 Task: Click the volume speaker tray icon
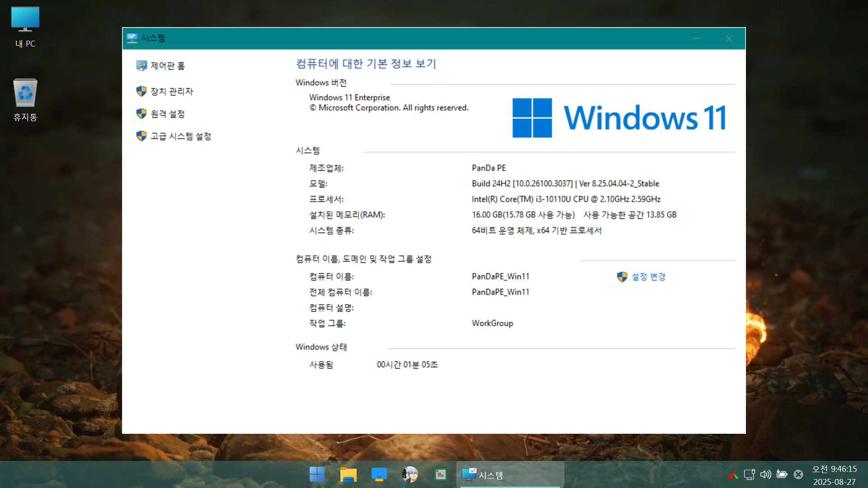765,474
